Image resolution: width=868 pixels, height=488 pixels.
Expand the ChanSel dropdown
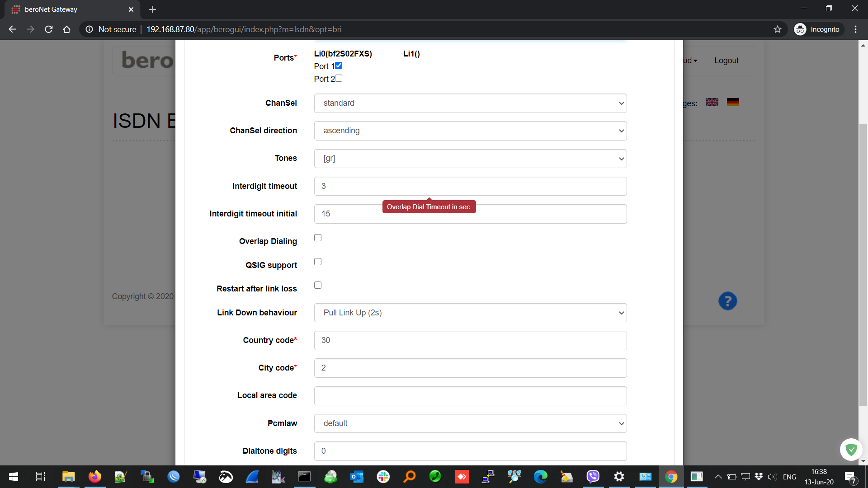click(x=470, y=103)
